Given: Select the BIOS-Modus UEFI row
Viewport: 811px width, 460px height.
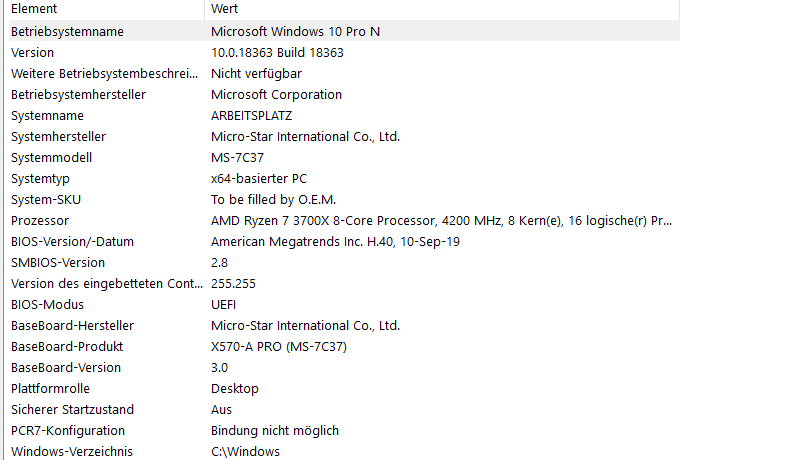Looking at the screenshot, I should point(344,304).
